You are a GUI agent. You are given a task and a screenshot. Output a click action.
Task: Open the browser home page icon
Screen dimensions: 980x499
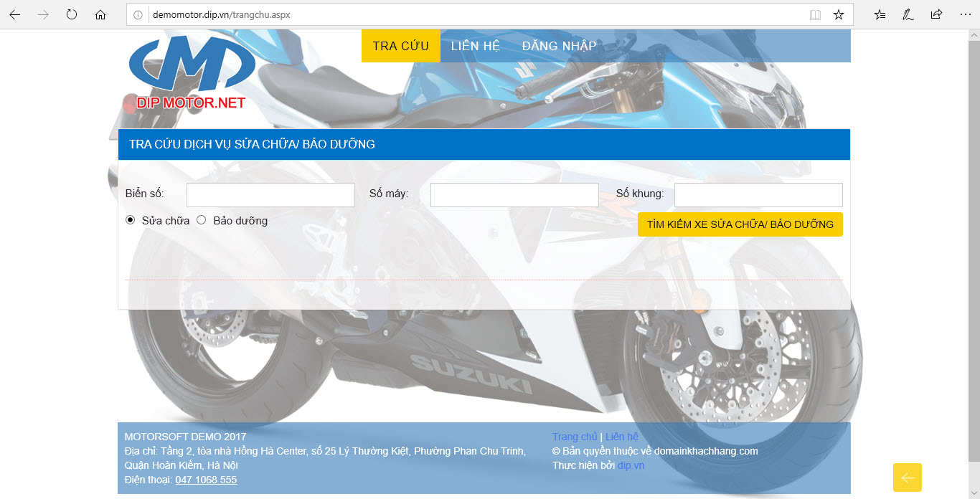coord(100,14)
